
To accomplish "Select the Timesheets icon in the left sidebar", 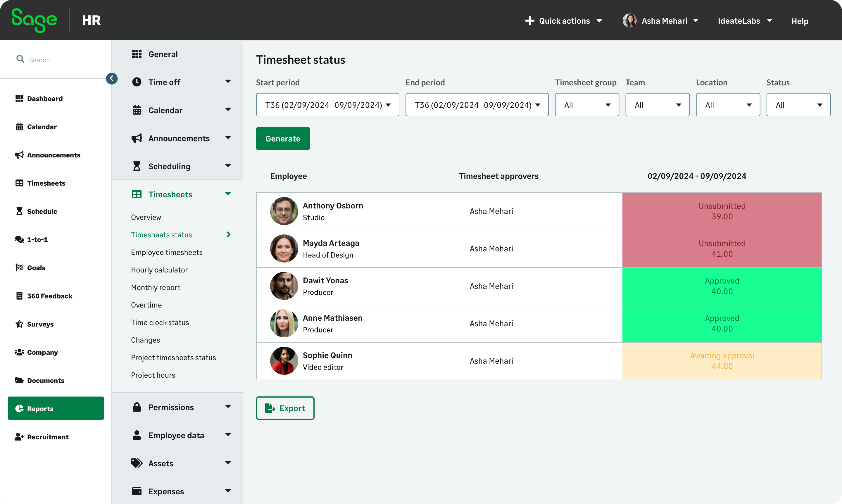I will pyautogui.click(x=19, y=183).
